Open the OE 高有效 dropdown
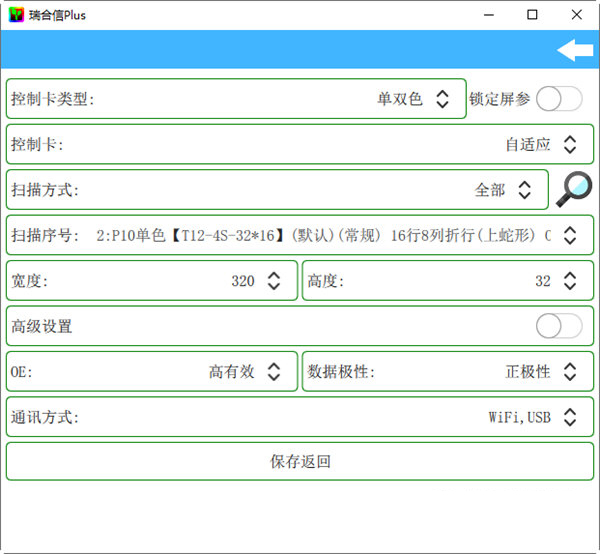The height and width of the screenshot is (554, 600). tap(274, 372)
